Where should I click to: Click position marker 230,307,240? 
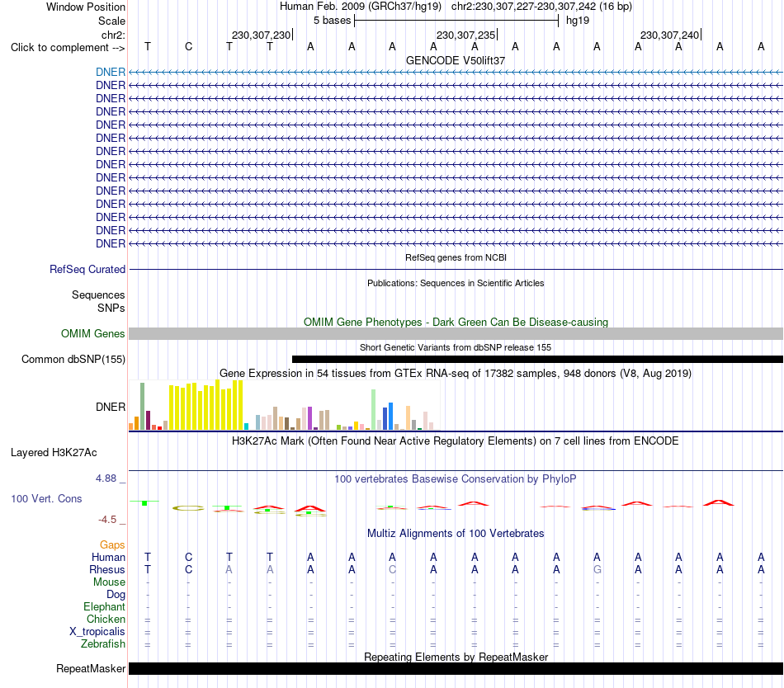670,35
